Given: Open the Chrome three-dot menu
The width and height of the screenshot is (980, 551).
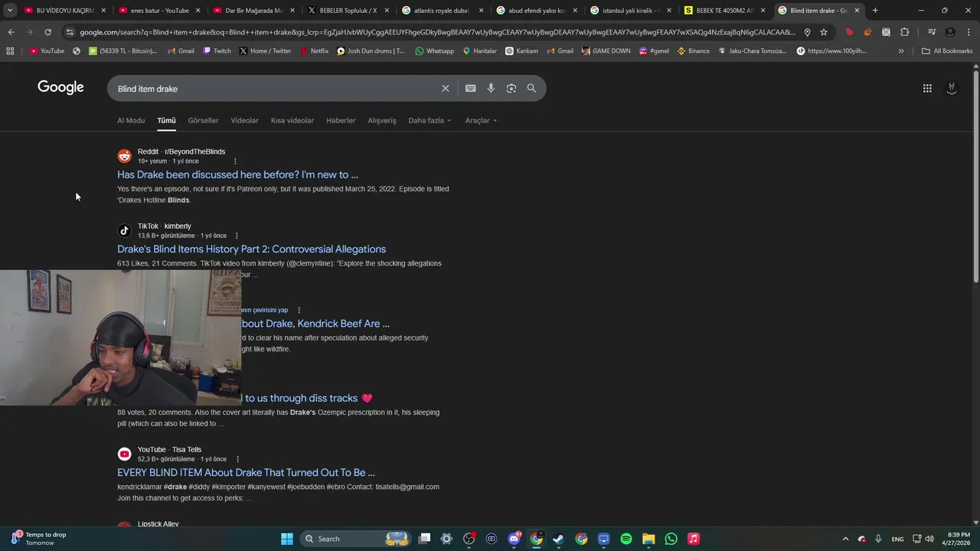Looking at the screenshot, I should coord(969,32).
